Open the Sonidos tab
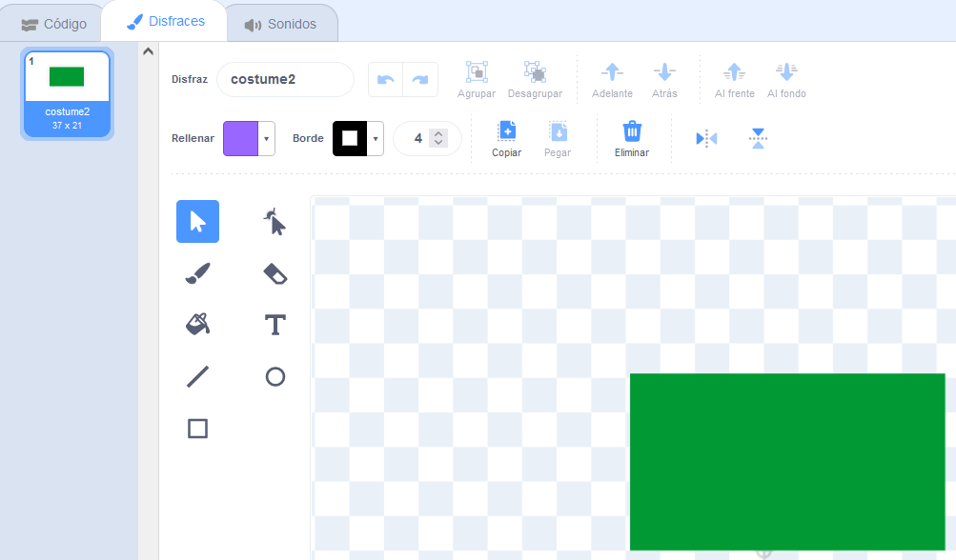The image size is (956, 560). (281, 24)
